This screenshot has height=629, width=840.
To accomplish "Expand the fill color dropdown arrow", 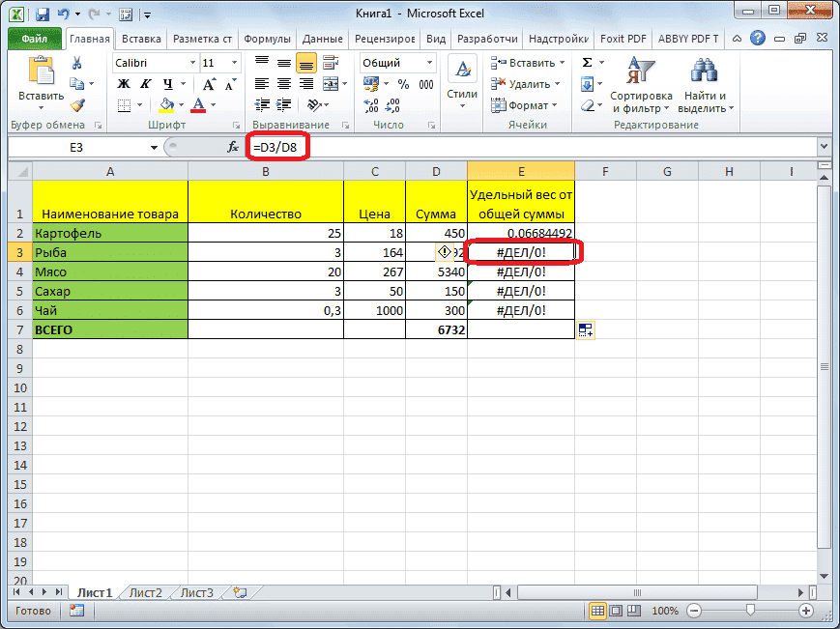I will [181, 103].
